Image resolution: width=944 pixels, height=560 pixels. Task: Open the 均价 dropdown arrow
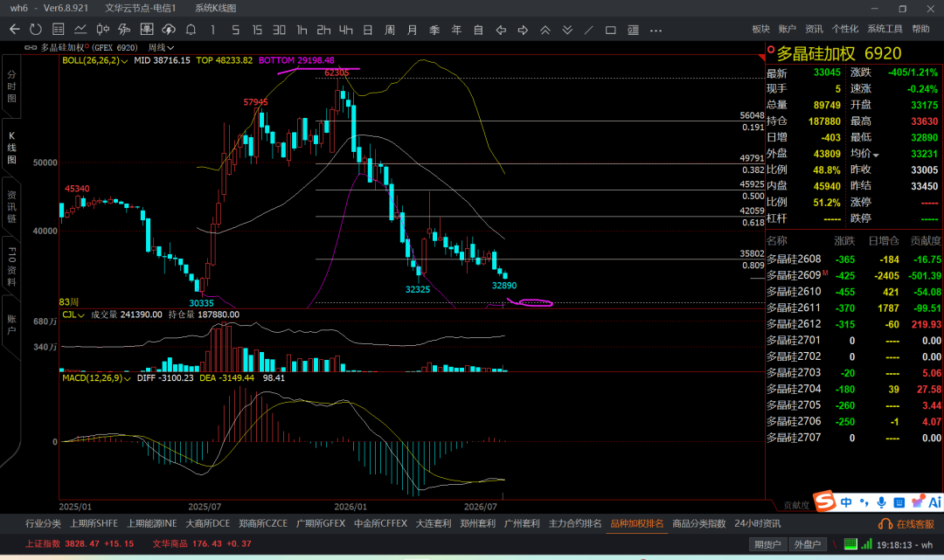click(876, 156)
